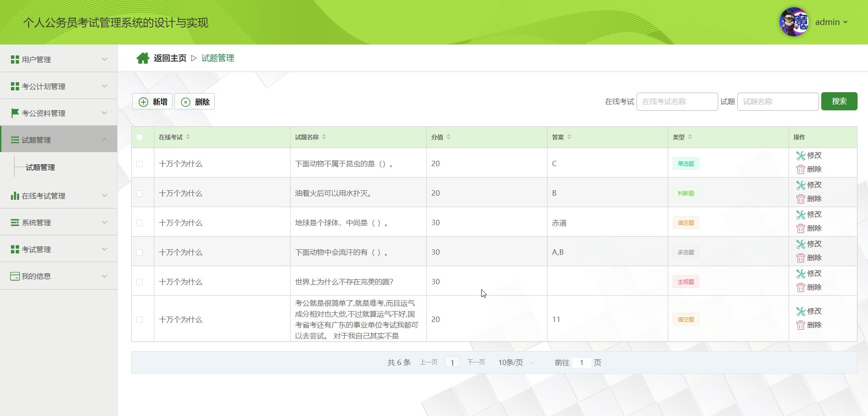Click the home icon beside 返回主页
Image resolution: width=868 pixels, height=416 pixels.
pos(143,58)
